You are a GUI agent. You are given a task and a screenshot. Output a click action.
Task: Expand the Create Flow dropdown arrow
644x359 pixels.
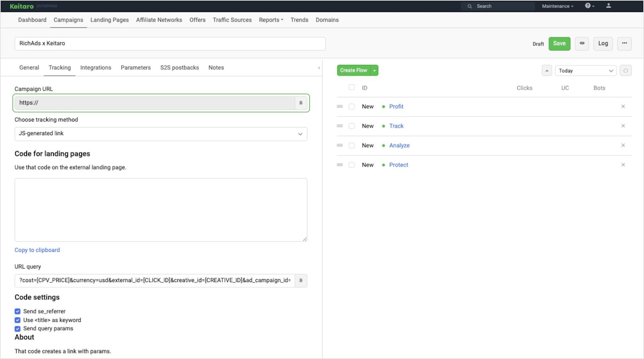click(374, 70)
